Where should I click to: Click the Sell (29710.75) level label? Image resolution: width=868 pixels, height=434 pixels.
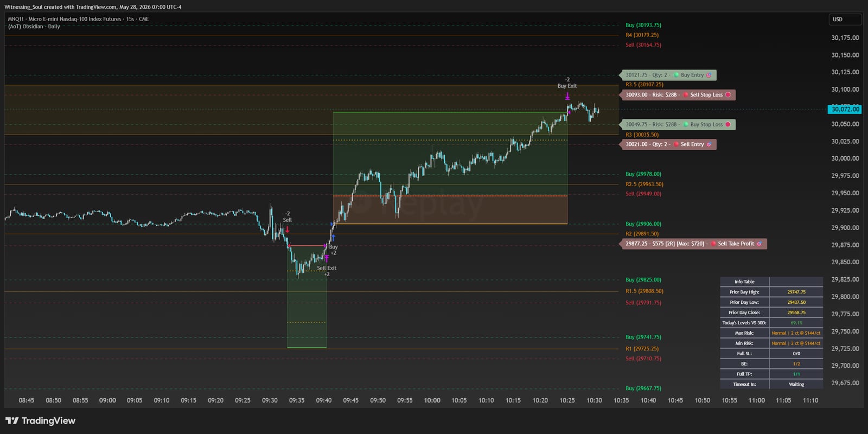[x=643, y=359]
